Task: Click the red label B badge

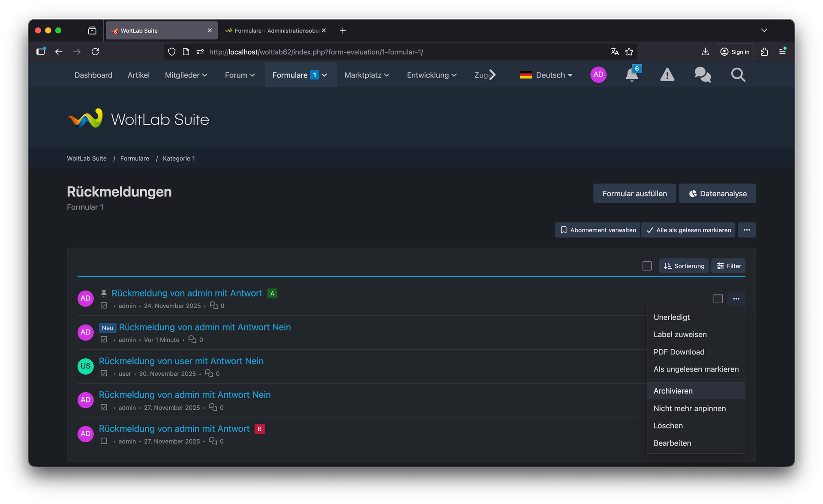Action: [259, 429]
